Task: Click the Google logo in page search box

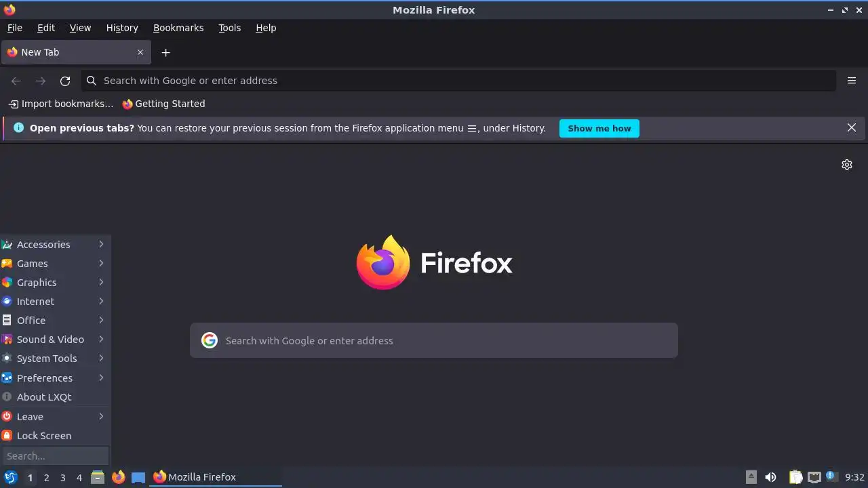Action: click(x=210, y=340)
